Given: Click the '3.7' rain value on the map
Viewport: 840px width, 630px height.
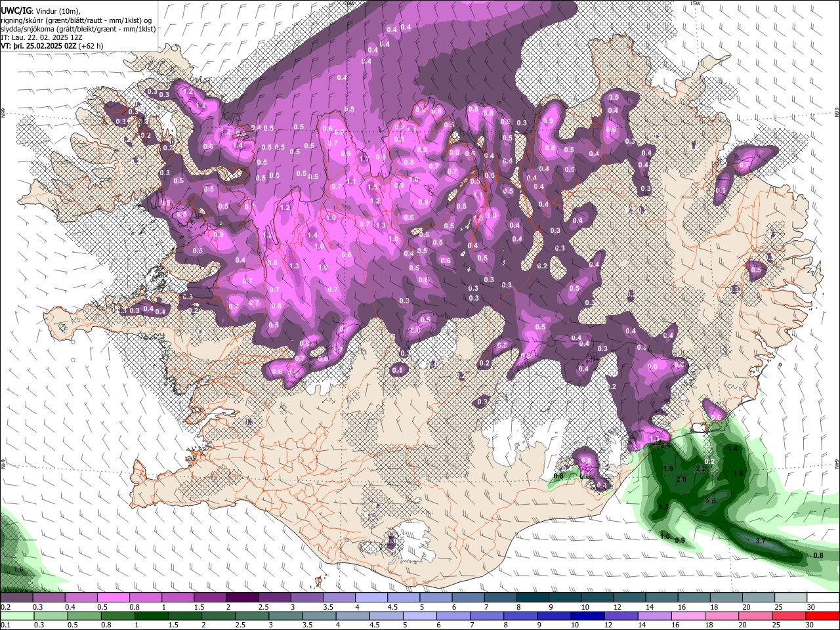Looking at the screenshot, I should tap(761, 541).
